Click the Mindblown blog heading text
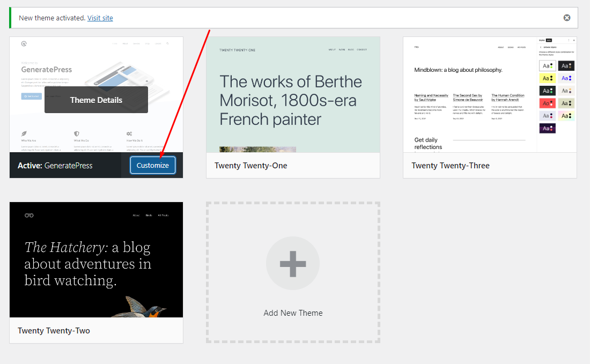Image resolution: width=590 pixels, height=364 pixels. pos(458,70)
